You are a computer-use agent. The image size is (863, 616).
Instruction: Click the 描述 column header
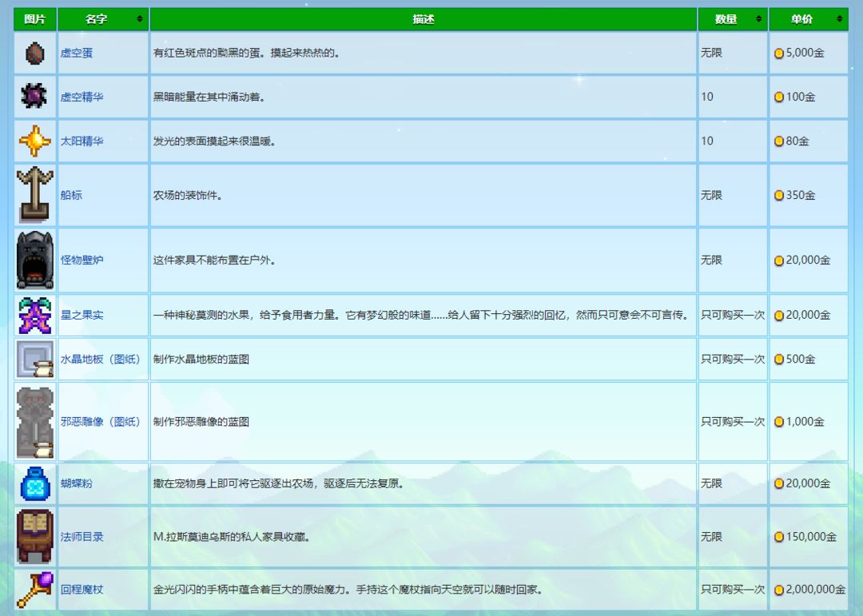[x=424, y=18]
